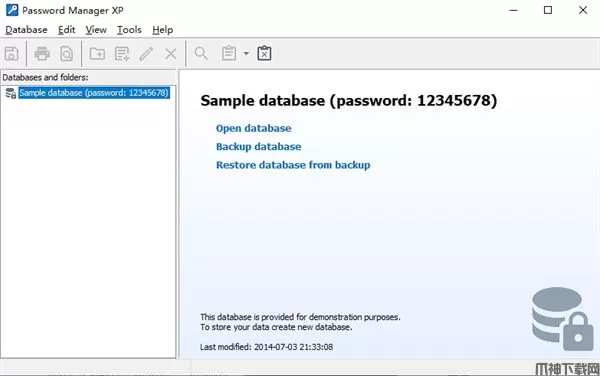Screen dimensions: 600x376
Task: Click the Add folder toolbar icon
Action: click(x=97, y=54)
